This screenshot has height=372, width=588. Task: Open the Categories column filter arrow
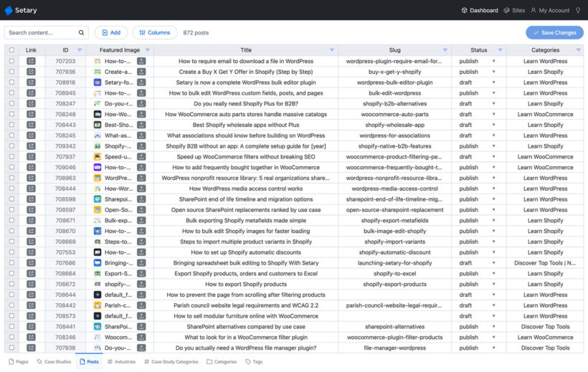[578, 50]
